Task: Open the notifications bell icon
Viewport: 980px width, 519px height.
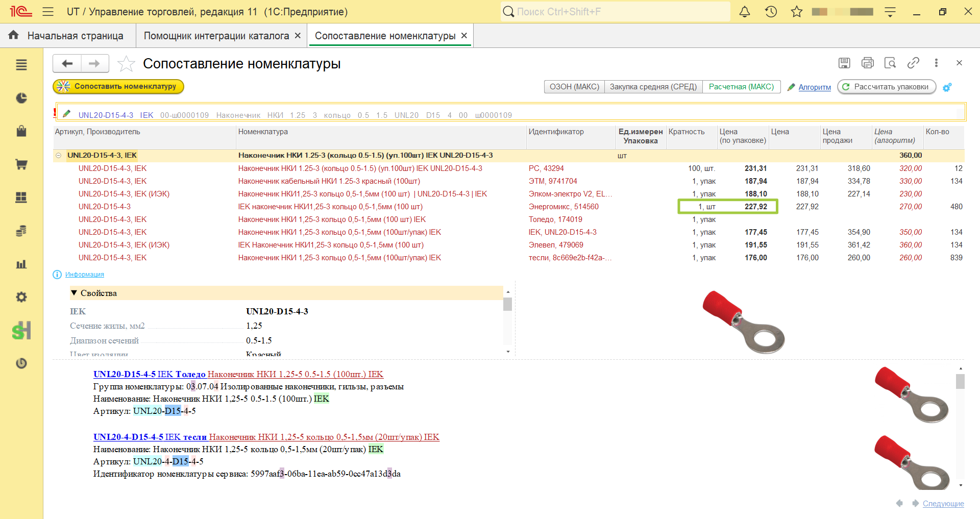Action: pos(745,12)
